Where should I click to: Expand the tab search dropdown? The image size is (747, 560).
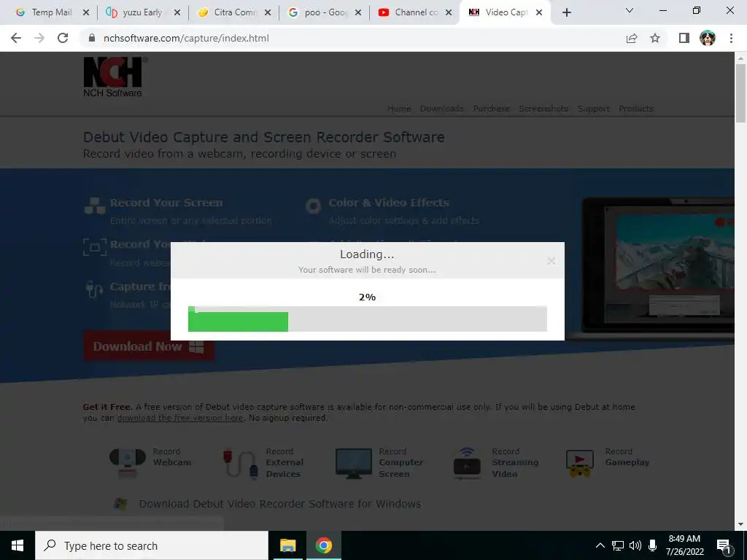[630, 10]
